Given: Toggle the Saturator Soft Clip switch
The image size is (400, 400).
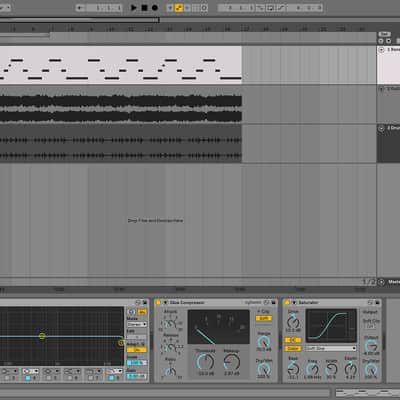Looking at the screenshot, I should 371,326.
